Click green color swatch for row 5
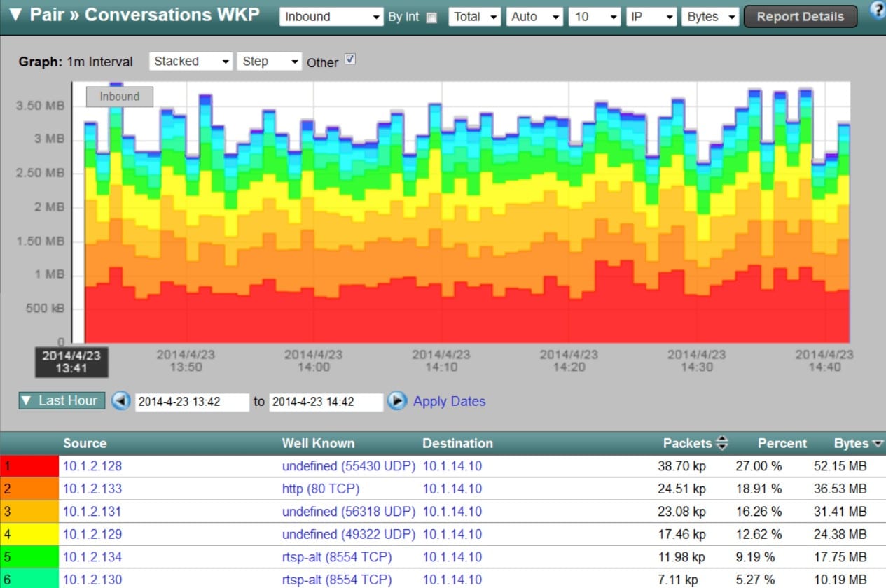The image size is (886, 588). 29,557
